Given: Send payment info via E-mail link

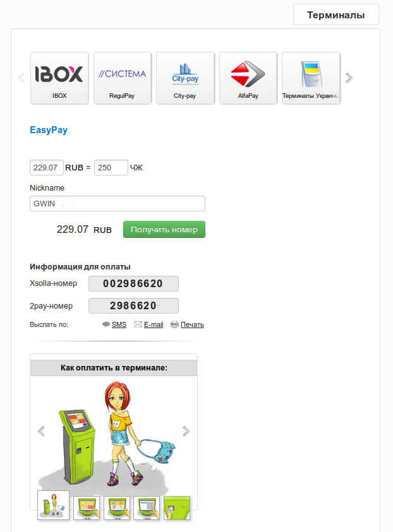Looking at the screenshot, I should (154, 325).
